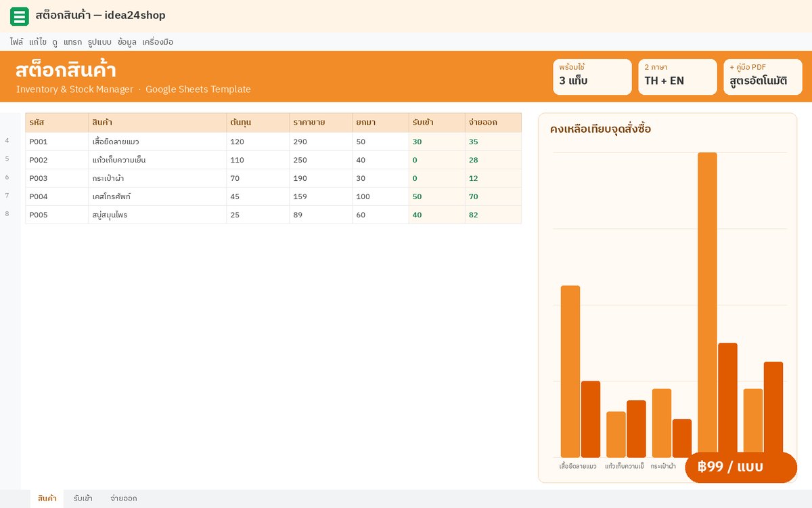The height and width of the screenshot is (508, 812).
Task: Switch to the รับเข้า sheet tab at bottom
Action: [83, 499]
